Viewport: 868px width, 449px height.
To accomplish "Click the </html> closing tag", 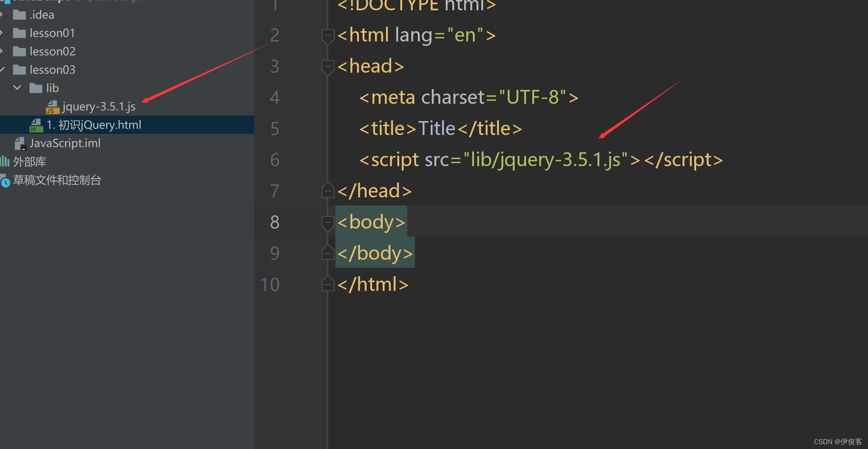I will [x=373, y=285].
